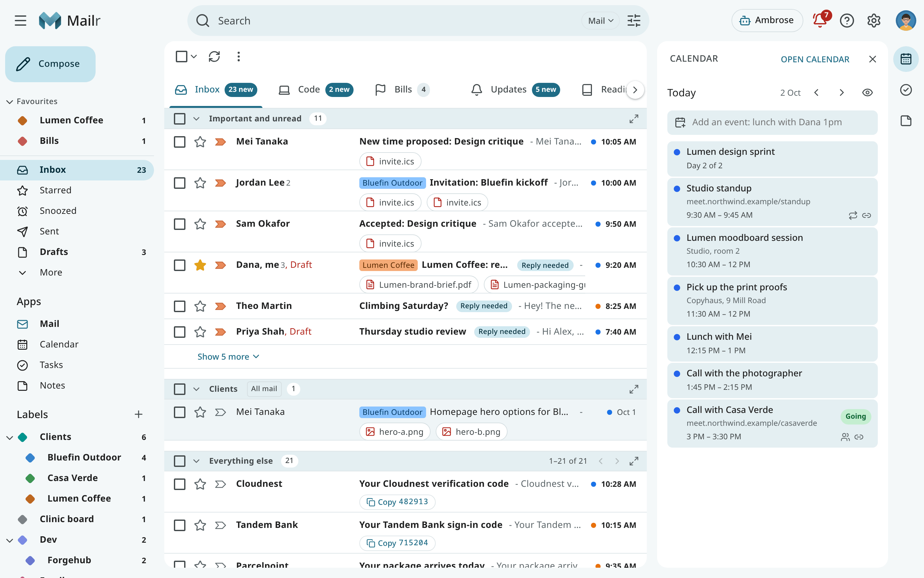The width and height of the screenshot is (924, 578).
Task: Open the Ambrose assistant button
Action: pos(767,21)
